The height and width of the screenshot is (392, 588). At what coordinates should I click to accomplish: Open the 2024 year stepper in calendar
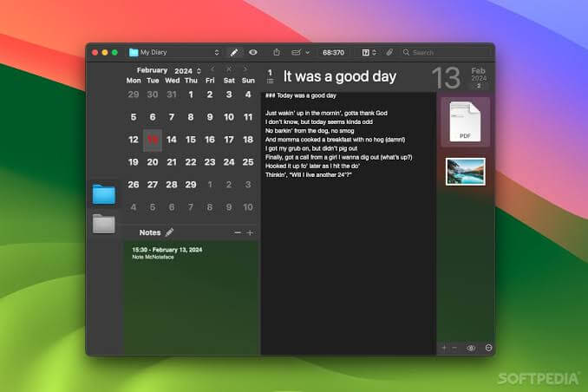[199, 71]
